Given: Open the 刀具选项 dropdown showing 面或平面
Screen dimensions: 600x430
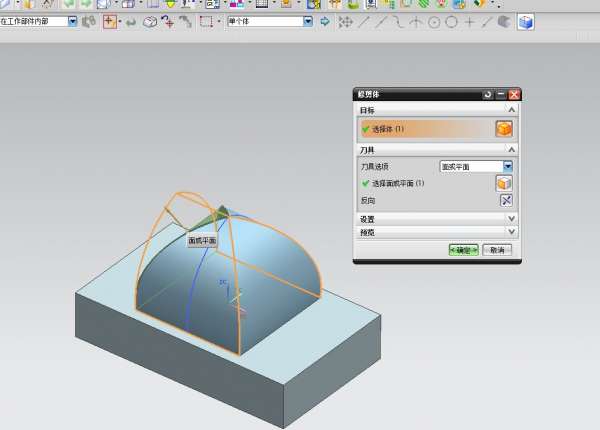Looking at the screenshot, I should [476, 166].
